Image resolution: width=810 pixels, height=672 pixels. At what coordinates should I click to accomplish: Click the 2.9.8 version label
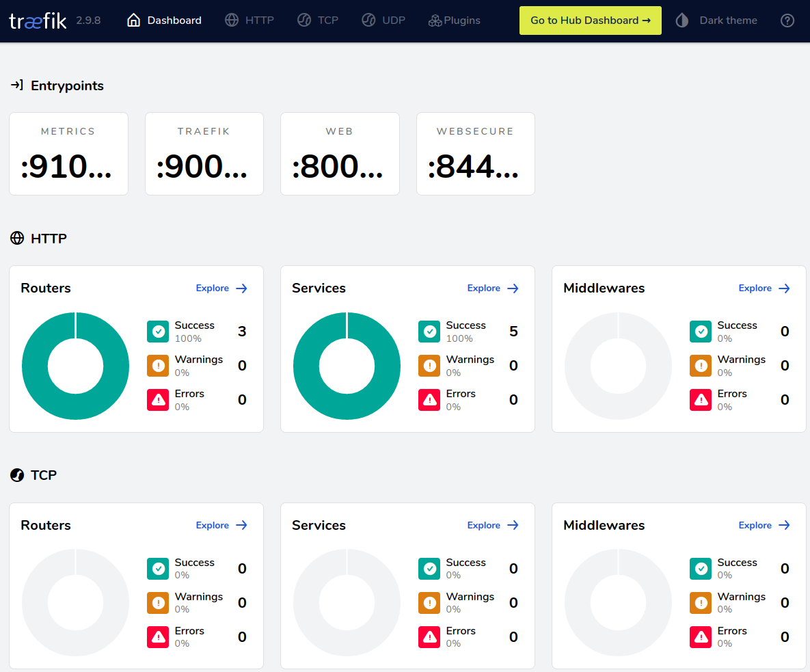pos(88,21)
